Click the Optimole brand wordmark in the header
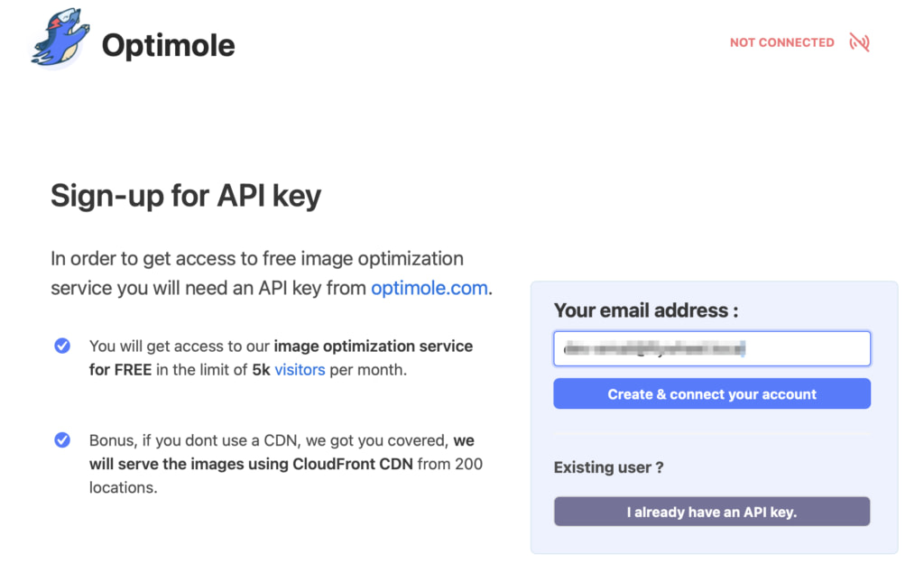 [x=168, y=44]
